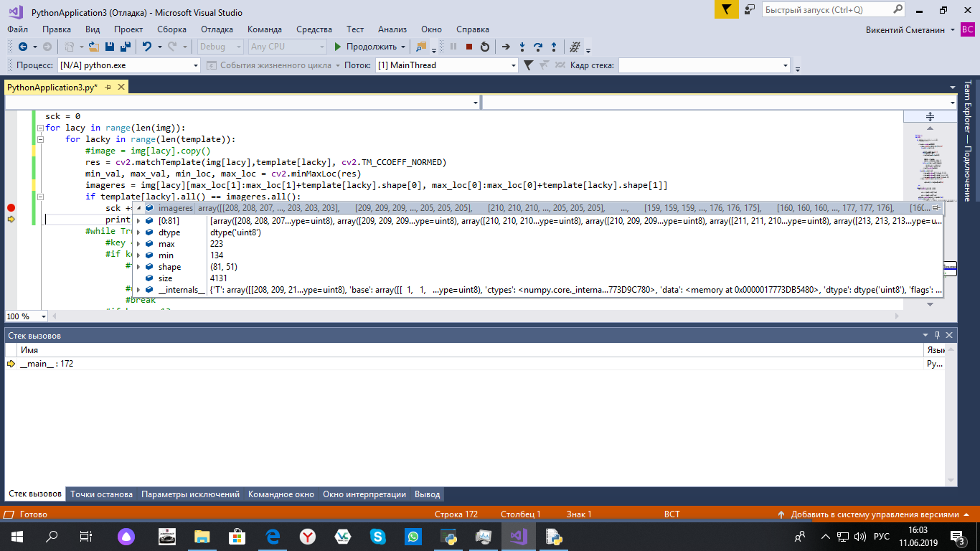Screen dimensions: 980x551
Task: Open the Средства menu
Action: pos(314,29)
